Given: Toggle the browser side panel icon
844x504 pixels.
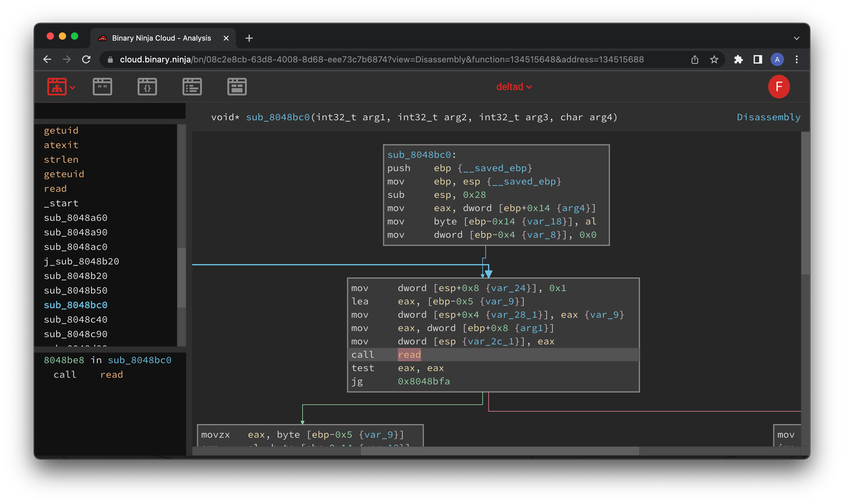Looking at the screenshot, I should tap(757, 59).
